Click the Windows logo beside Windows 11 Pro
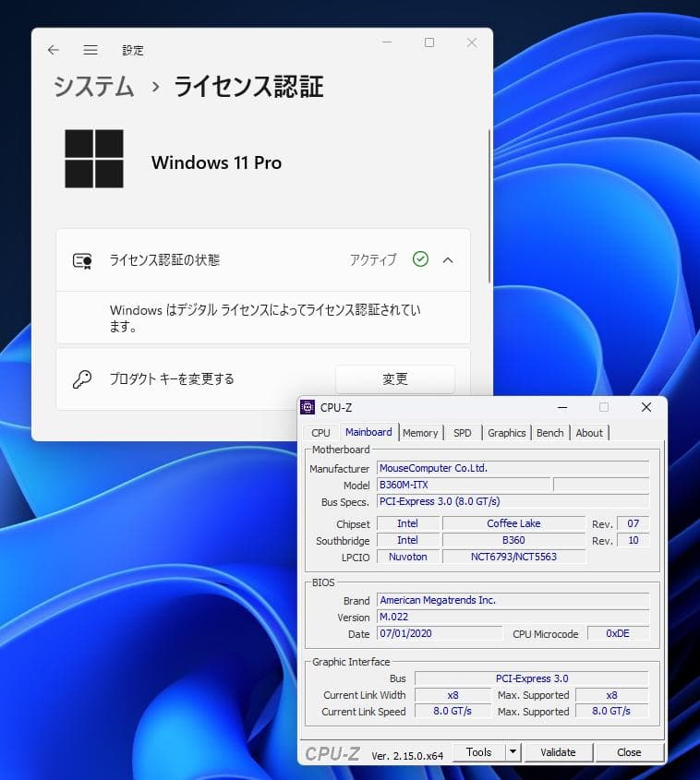 [x=94, y=159]
